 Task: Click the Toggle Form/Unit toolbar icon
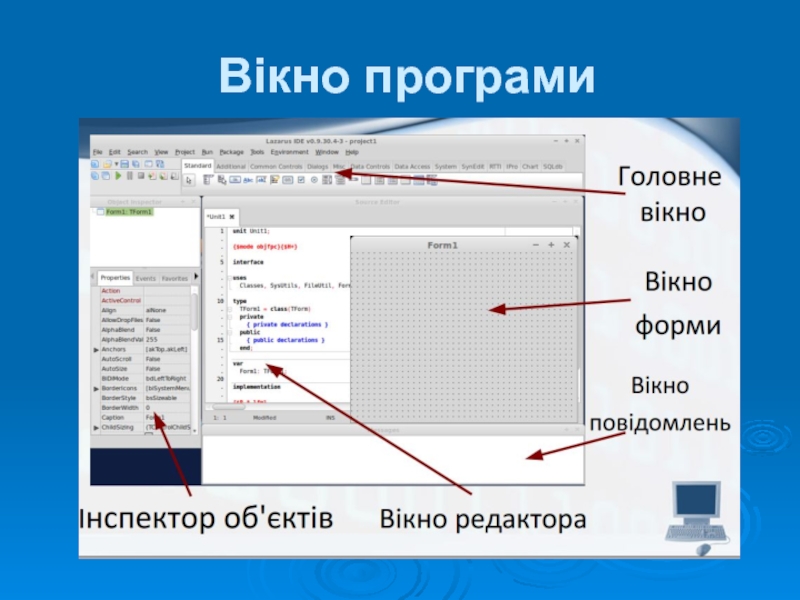coord(160,164)
